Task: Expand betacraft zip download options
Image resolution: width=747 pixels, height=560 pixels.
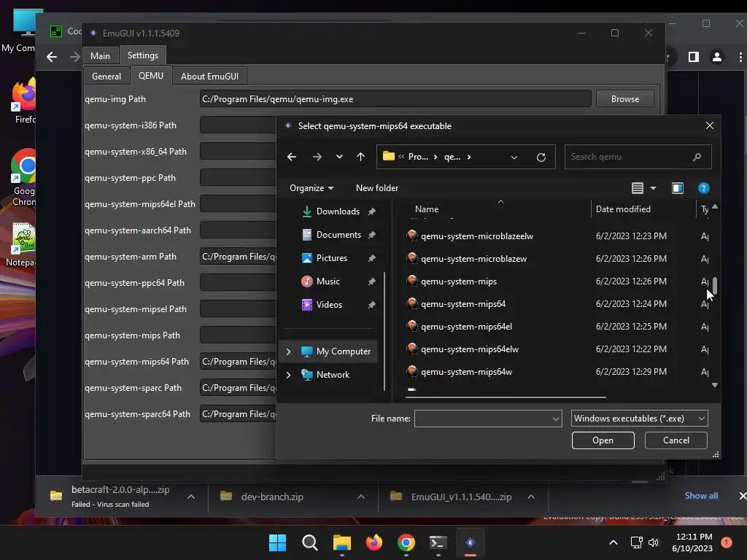Action: coord(191,497)
